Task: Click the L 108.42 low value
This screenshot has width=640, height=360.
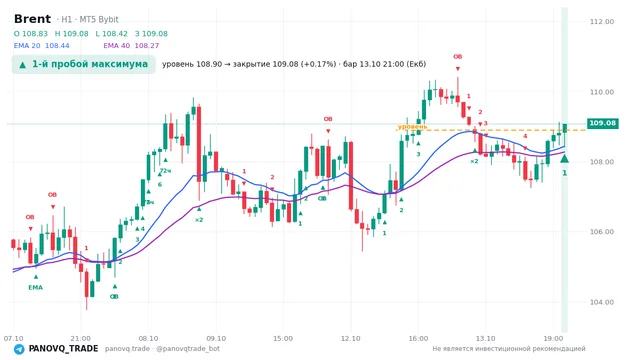Action: point(111,33)
